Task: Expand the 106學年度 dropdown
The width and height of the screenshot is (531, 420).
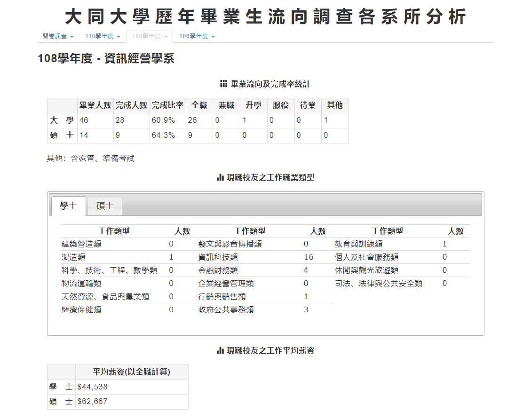Action: click(x=197, y=36)
